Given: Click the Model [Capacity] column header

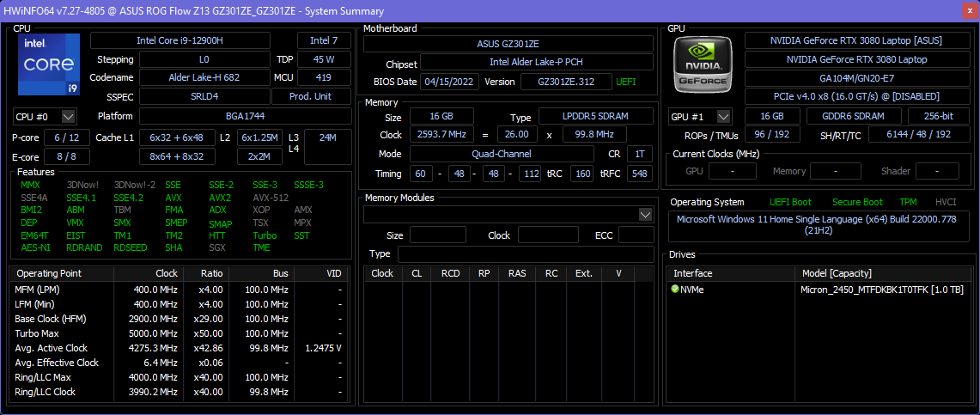Looking at the screenshot, I should (884, 274).
